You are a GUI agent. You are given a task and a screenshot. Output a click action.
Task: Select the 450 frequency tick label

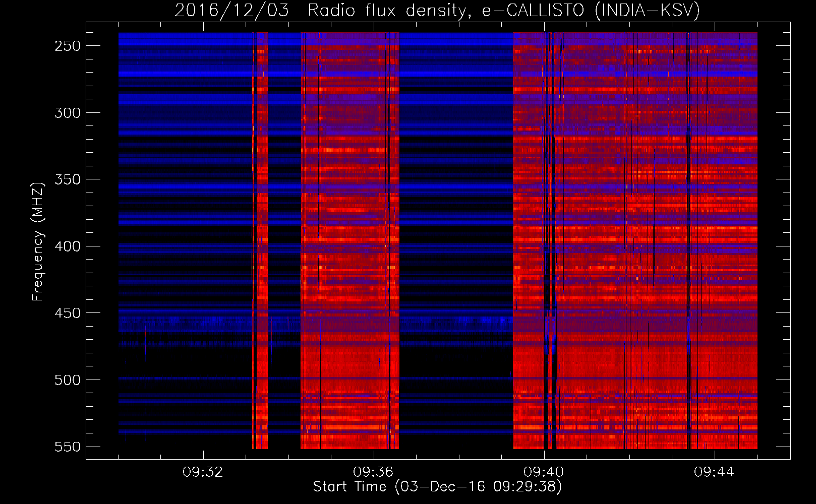[x=68, y=313]
